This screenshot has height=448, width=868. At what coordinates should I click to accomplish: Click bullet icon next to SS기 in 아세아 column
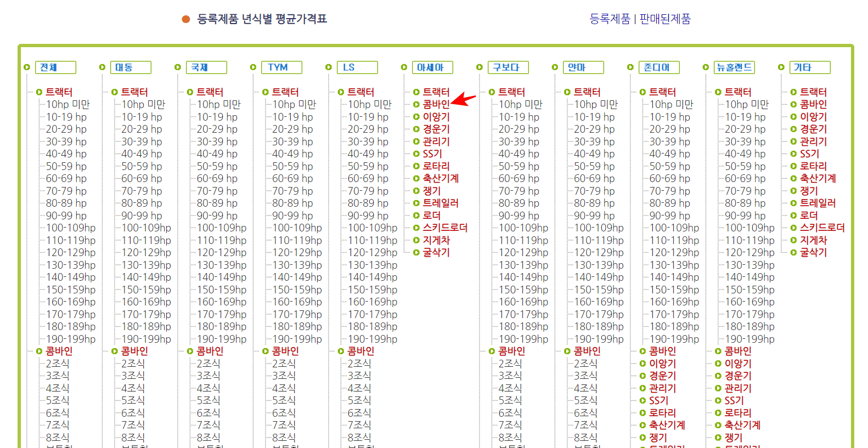pyautogui.click(x=416, y=154)
